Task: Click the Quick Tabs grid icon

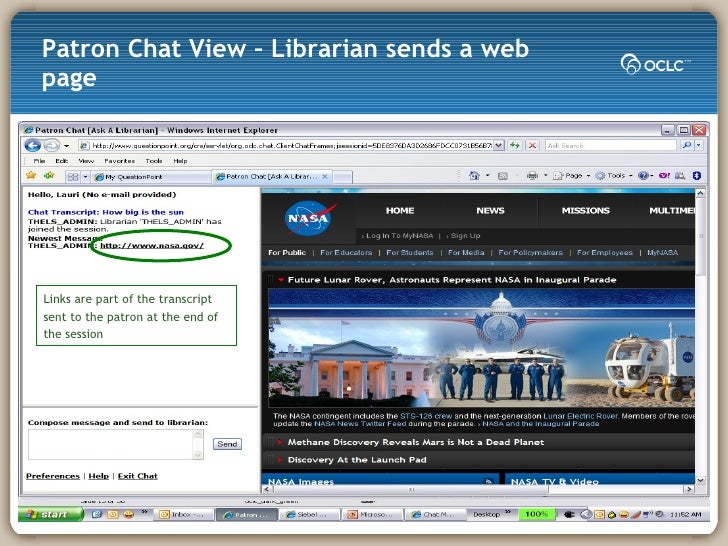Action: [x=73, y=177]
